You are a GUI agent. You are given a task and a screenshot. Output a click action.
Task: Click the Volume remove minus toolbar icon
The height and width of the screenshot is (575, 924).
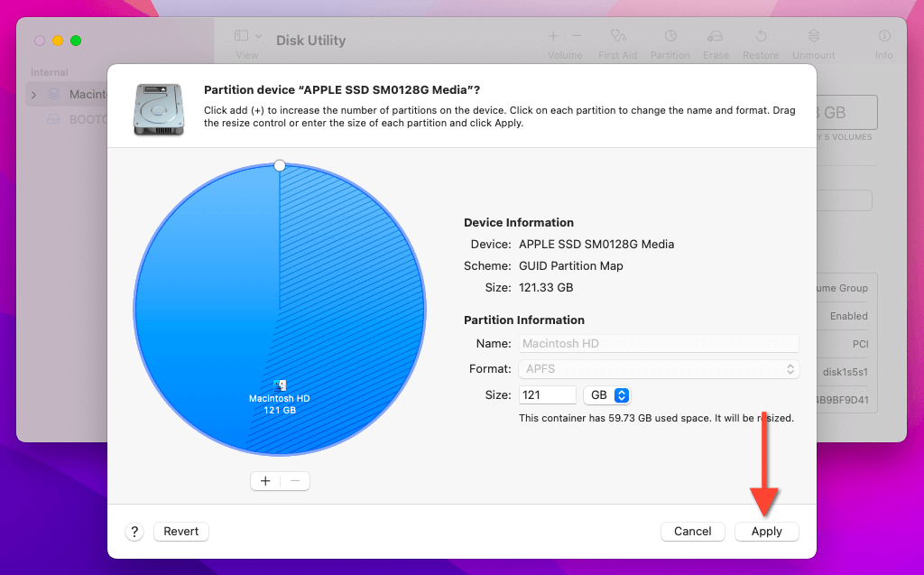[577, 36]
